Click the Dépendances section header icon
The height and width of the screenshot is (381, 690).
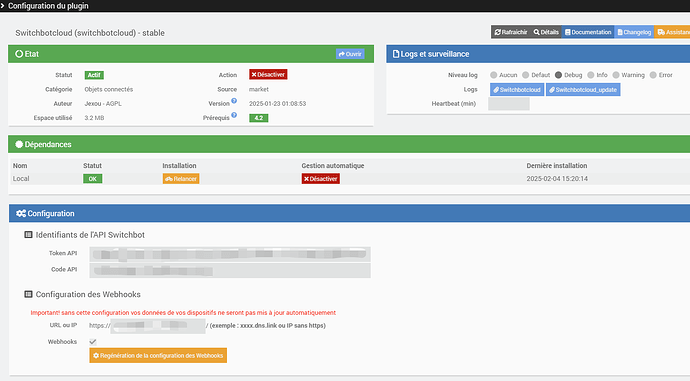click(x=19, y=144)
